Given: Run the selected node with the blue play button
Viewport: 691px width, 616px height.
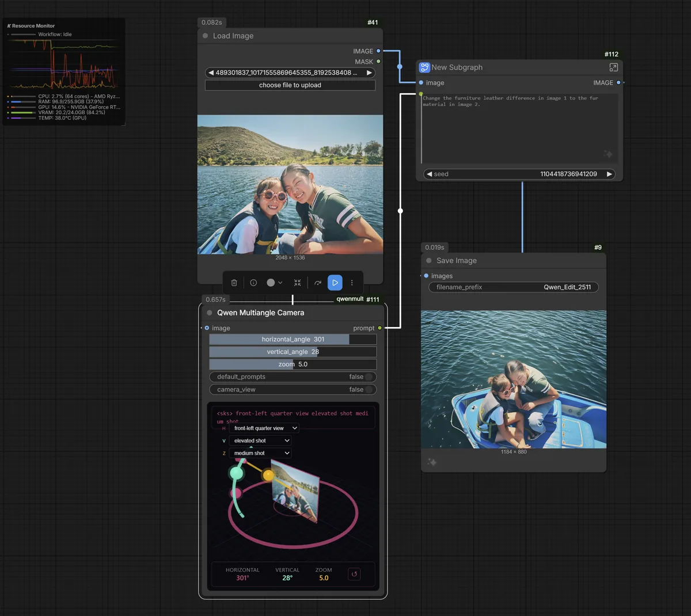Looking at the screenshot, I should click(335, 283).
